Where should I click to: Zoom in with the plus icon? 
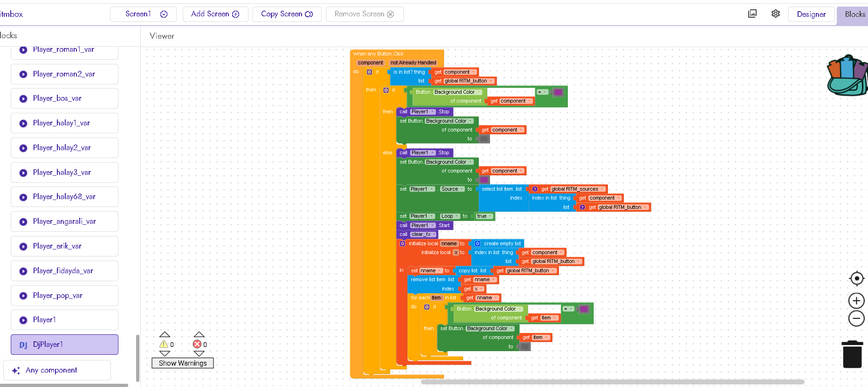(x=856, y=301)
